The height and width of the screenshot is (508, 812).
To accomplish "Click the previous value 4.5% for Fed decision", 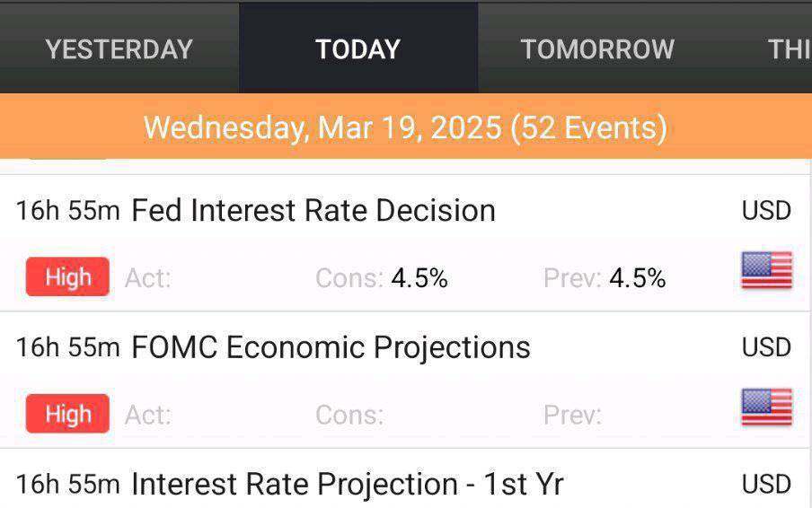I will (638, 278).
